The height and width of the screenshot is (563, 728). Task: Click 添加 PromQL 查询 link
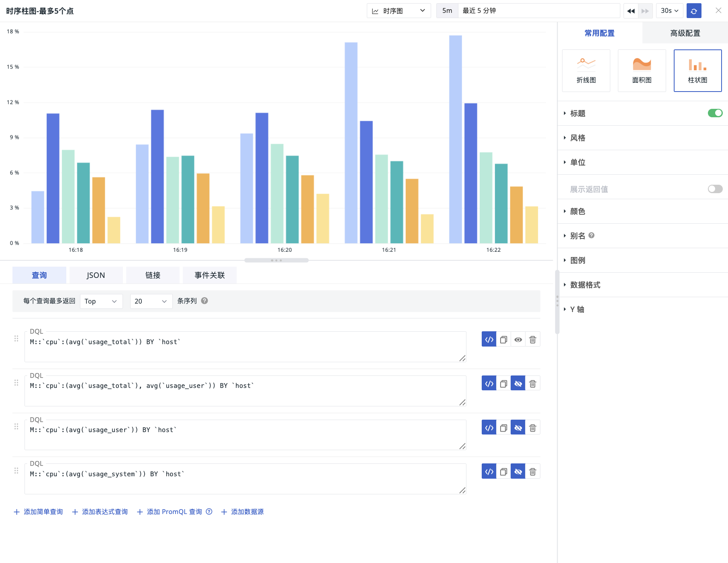pos(170,512)
